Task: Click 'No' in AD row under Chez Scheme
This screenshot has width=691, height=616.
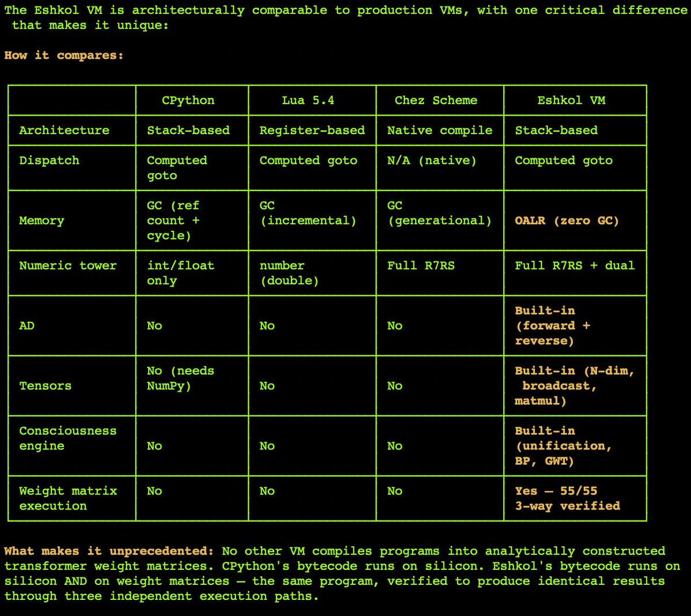Action: 394,326
